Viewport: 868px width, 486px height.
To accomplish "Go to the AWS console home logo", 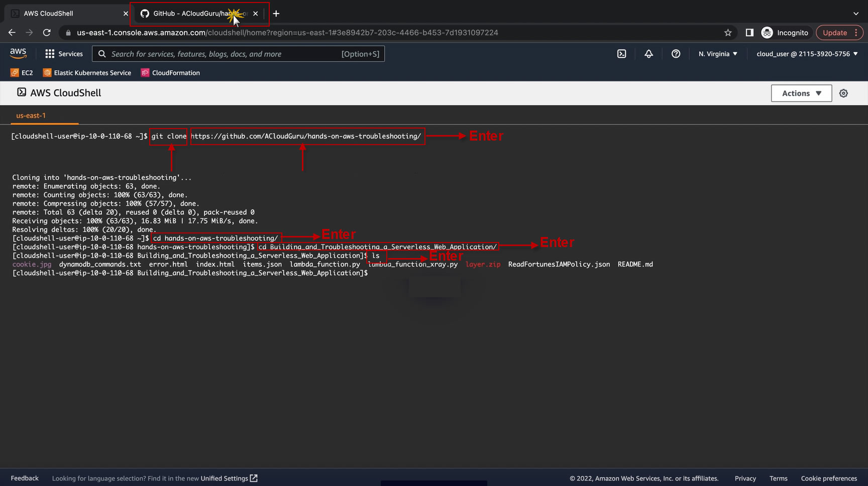I will (18, 53).
